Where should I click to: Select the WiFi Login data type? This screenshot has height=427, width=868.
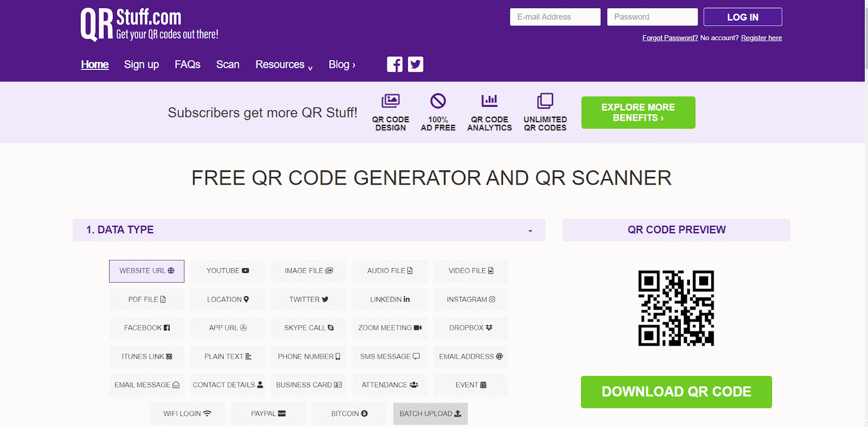click(x=187, y=414)
